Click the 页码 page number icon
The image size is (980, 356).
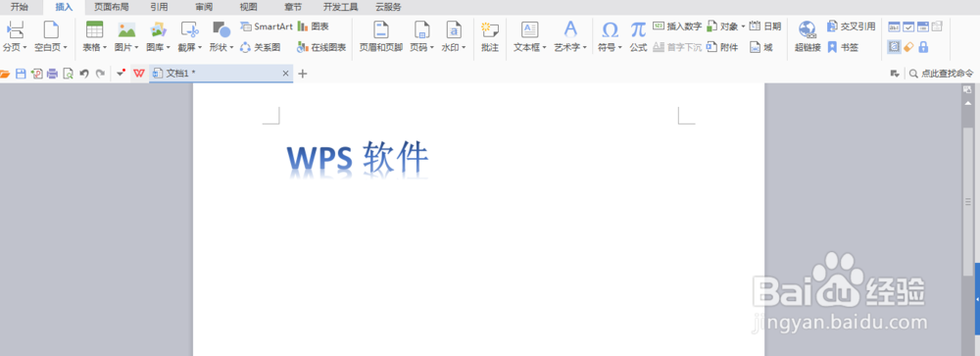(x=422, y=29)
